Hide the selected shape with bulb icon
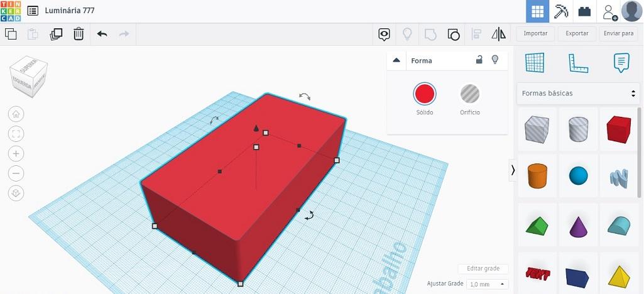This screenshot has width=644, height=294. tap(495, 60)
